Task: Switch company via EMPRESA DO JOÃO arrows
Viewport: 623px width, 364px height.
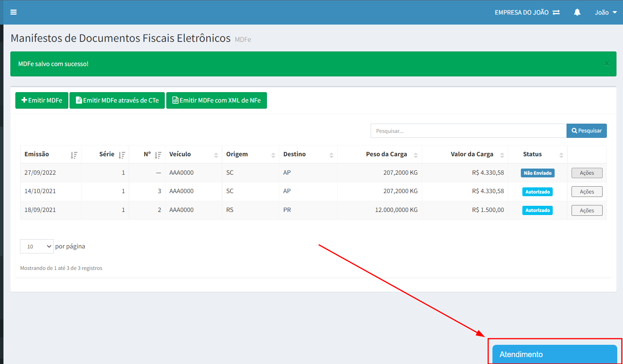Action: point(556,12)
